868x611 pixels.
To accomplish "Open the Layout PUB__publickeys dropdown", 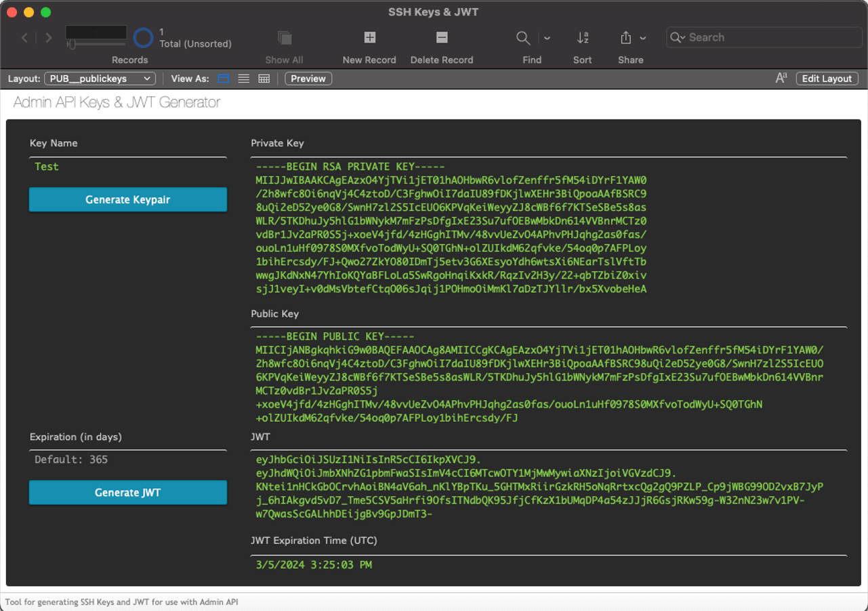I will [x=100, y=79].
